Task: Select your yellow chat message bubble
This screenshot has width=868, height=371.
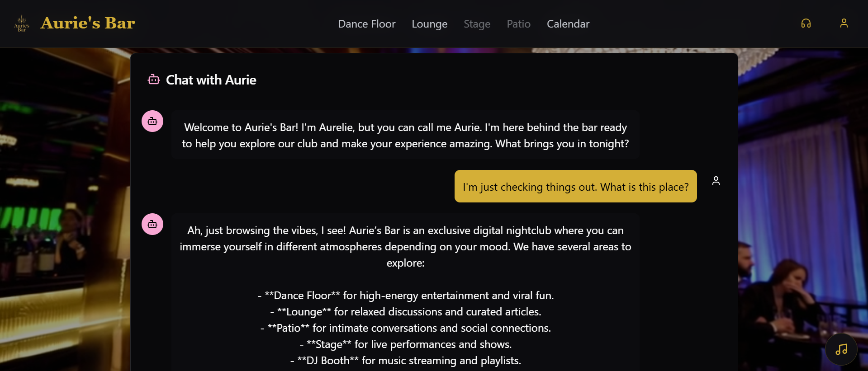Action: pos(575,186)
